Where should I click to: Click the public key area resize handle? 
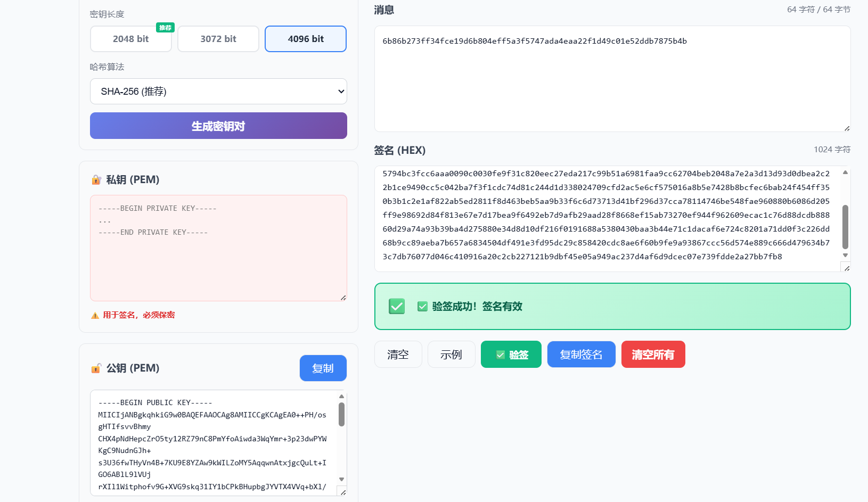343,492
